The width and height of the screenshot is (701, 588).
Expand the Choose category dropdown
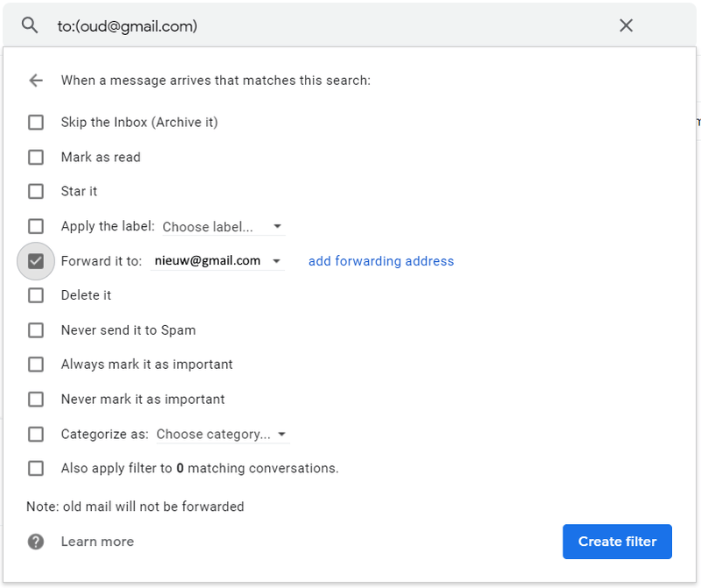click(x=222, y=435)
